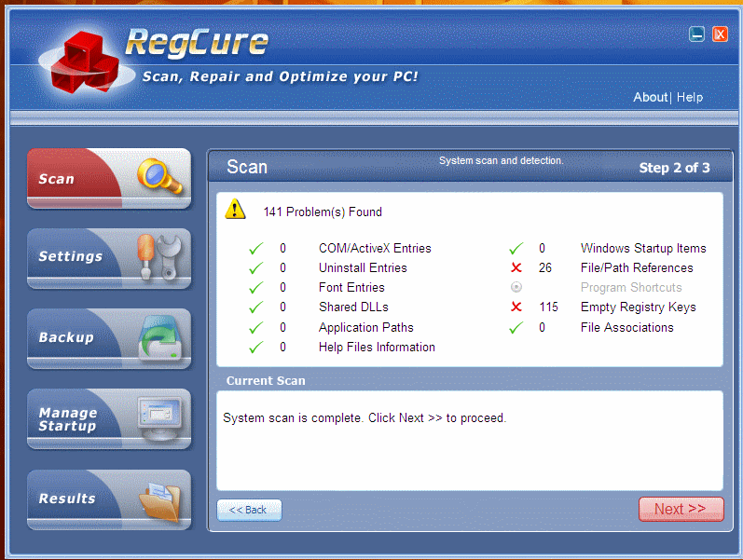Select the Shared DLLs label
This screenshot has height=560, width=743.
tap(353, 307)
